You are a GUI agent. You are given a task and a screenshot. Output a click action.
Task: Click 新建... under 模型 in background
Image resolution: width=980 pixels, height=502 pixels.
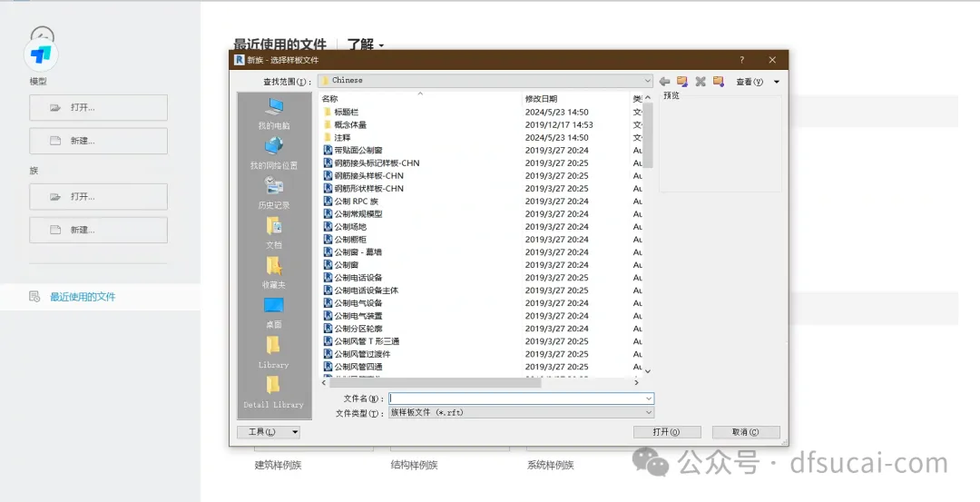click(98, 141)
